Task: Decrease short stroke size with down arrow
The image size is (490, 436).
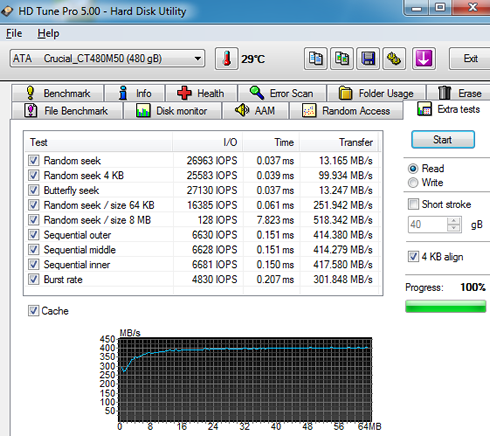Action: pyautogui.click(x=453, y=228)
